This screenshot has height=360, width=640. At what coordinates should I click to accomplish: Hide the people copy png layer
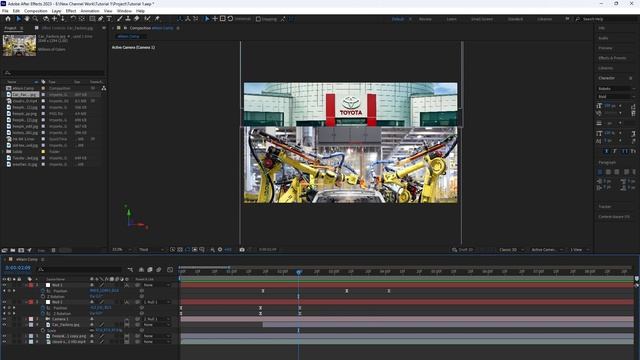coord(4,336)
